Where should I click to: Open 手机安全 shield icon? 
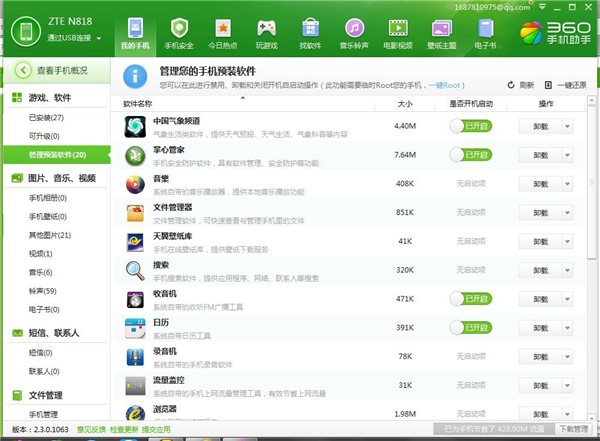coord(179,28)
